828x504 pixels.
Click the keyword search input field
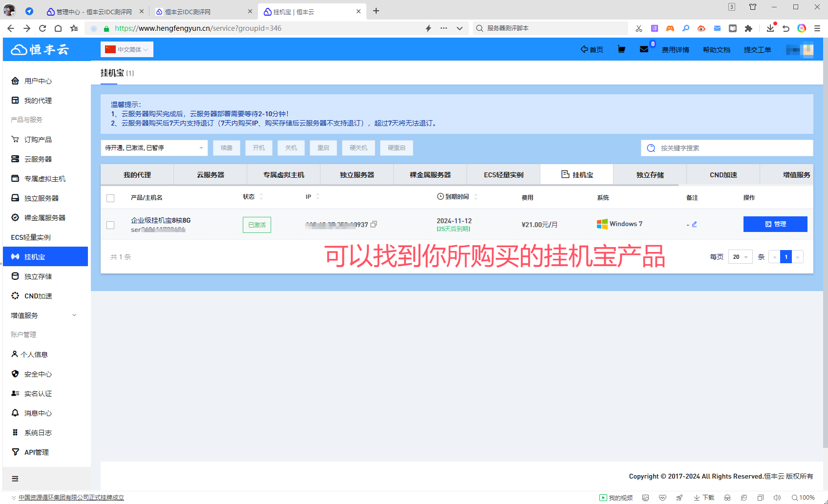coord(727,148)
